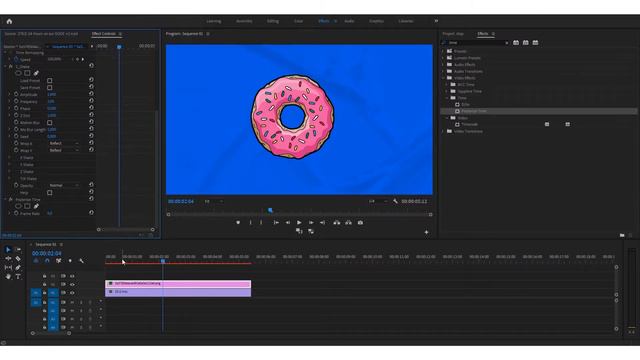Click the Lift button
The height and width of the screenshot is (360, 640).
(x=337, y=222)
